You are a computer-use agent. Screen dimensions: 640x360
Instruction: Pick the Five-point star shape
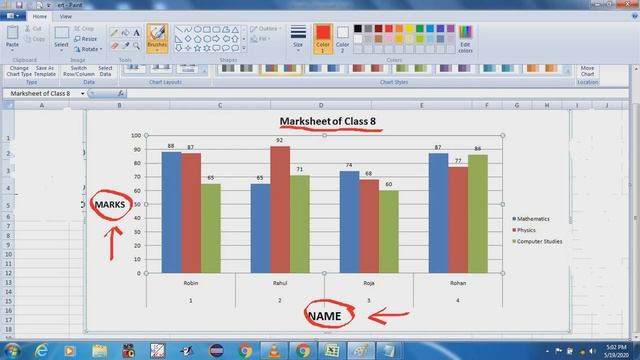198,48
